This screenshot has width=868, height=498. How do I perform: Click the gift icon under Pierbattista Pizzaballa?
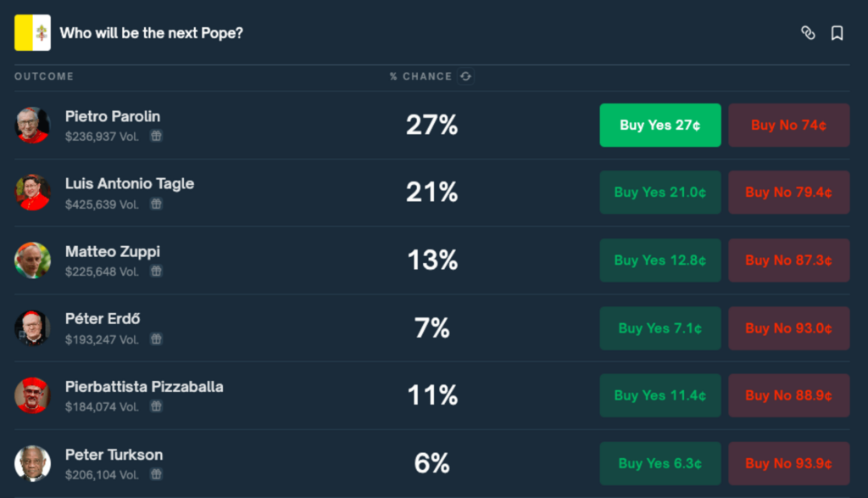[156, 406]
